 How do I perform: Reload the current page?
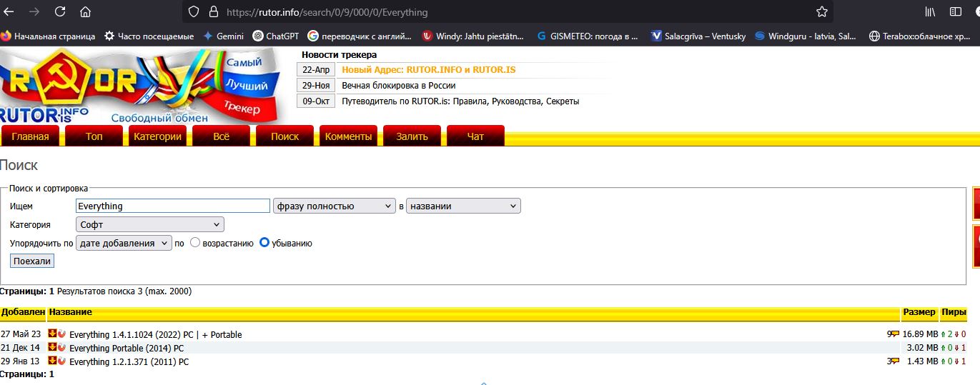click(x=60, y=11)
